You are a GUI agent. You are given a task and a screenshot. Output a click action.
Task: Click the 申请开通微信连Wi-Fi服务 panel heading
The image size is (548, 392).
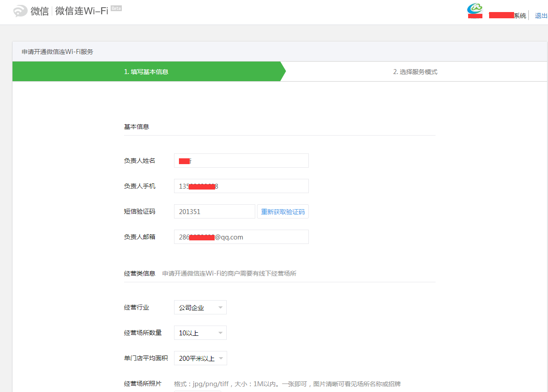click(58, 52)
